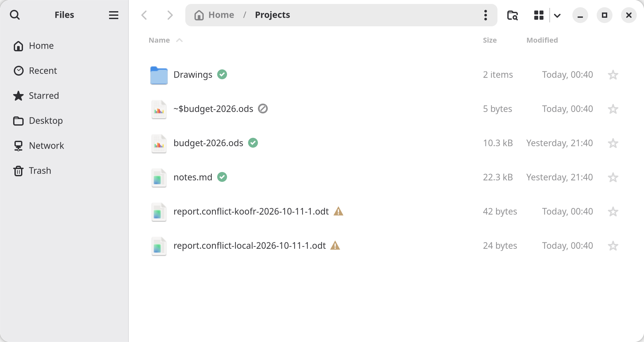Expand the view options dropdown arrow
This screenshot has height=342, width=644.
tap(557, 15)
